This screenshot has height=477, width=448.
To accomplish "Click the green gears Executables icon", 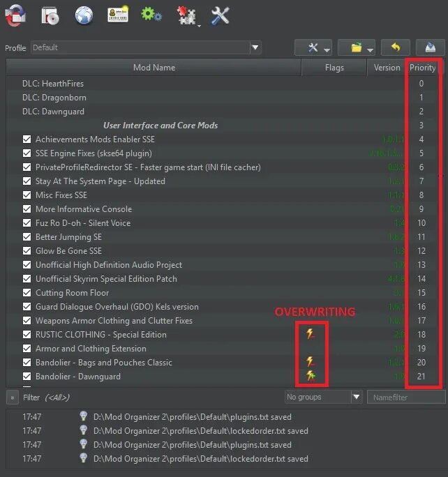I will [151, 15].
